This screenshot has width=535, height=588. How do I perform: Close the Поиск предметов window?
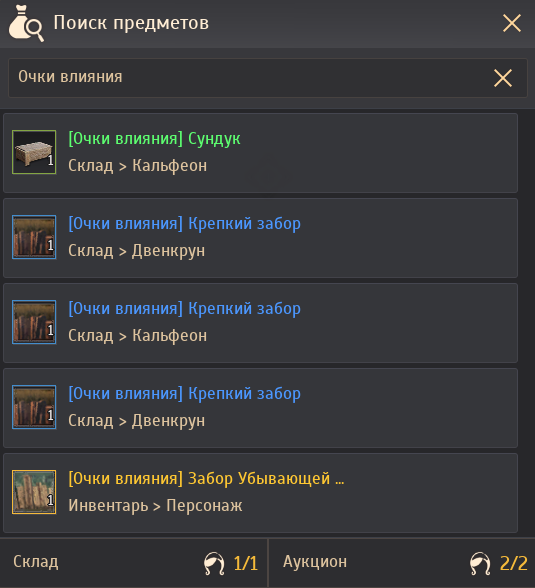511,23
